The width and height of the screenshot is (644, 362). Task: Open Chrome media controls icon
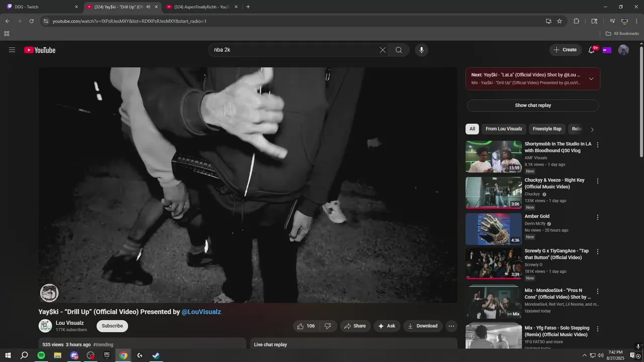click(x=612, y=21)
